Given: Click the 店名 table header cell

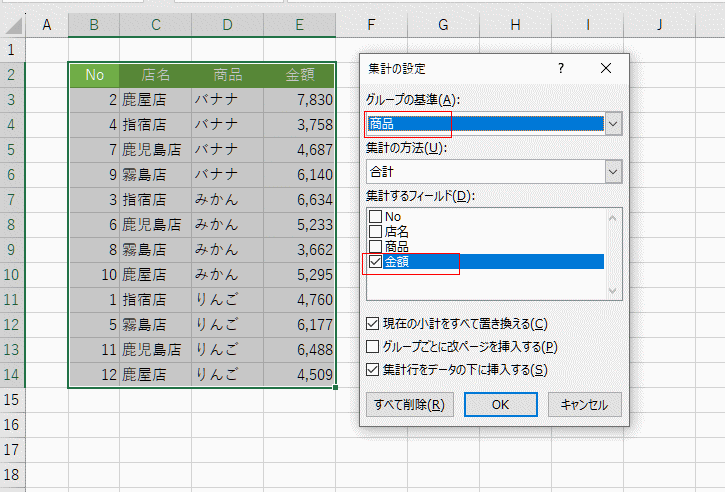Looking at the screenshot, I should click(155, 75).
